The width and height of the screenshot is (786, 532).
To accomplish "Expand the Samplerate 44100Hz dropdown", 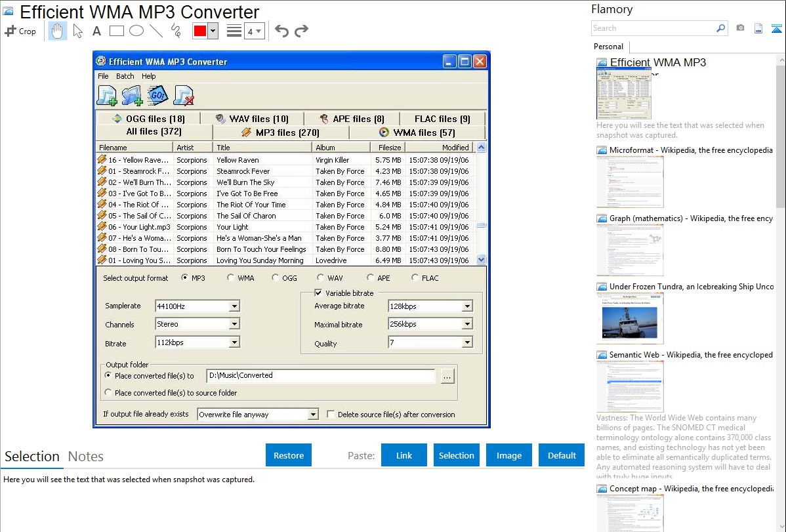I will coord(234,306).
